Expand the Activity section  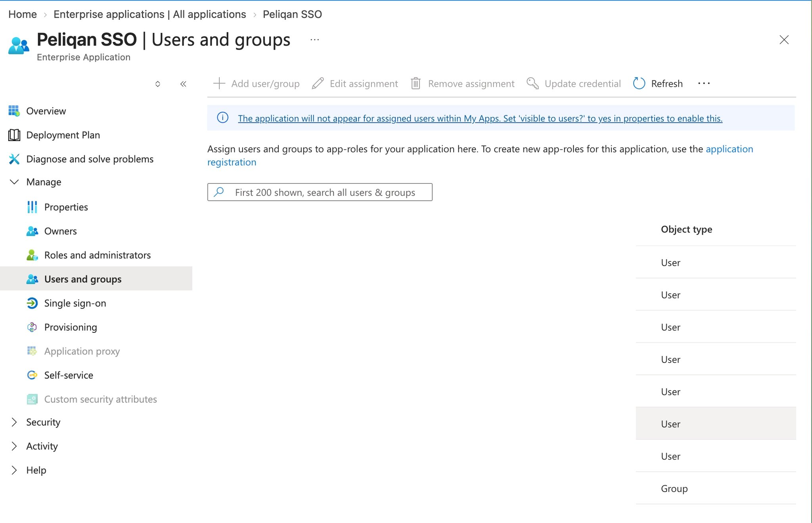click(14, 446)
